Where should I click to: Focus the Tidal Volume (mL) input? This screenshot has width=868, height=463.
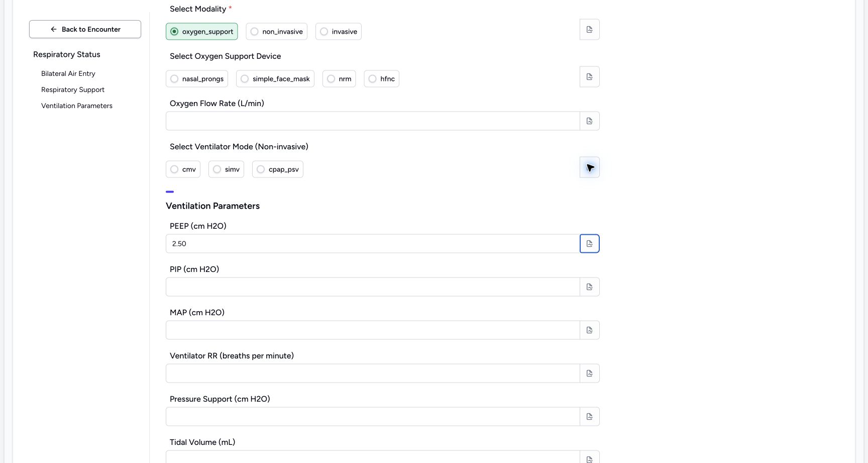click(373, 457)
